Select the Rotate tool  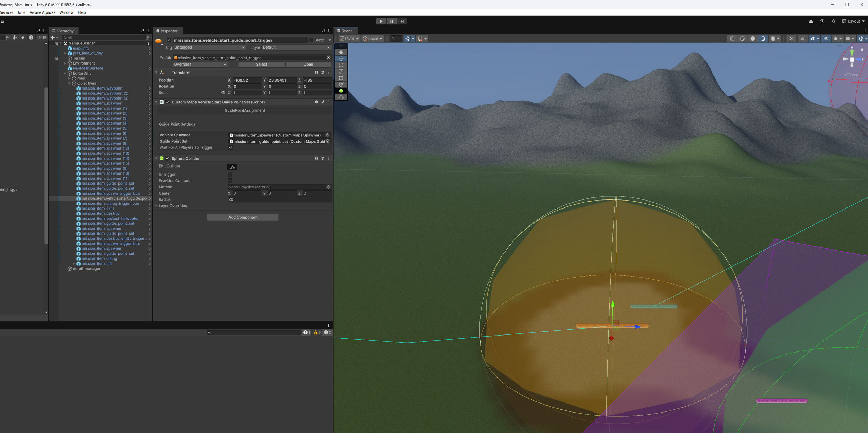tap(341, 65)
